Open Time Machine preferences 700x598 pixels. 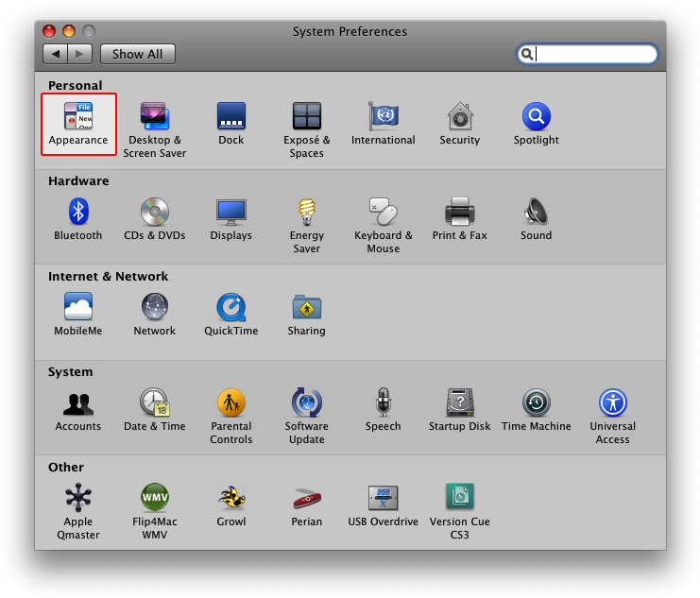tap(537, 410)
